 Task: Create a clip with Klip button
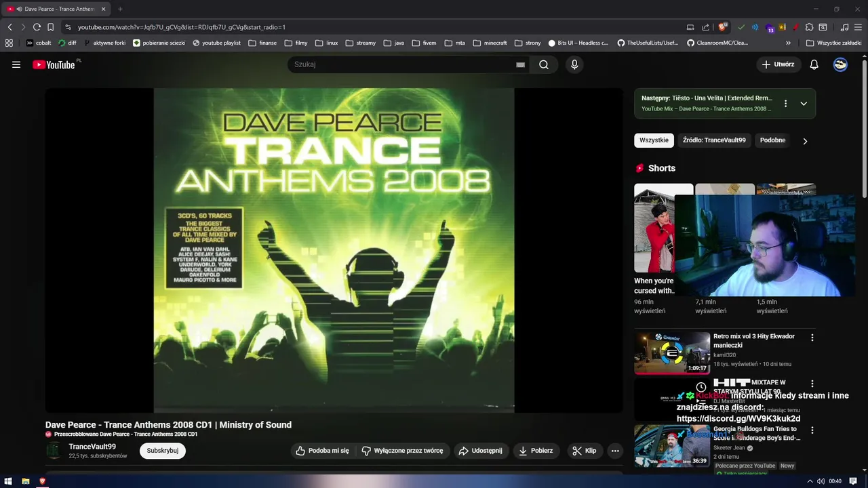click(585, 451)
